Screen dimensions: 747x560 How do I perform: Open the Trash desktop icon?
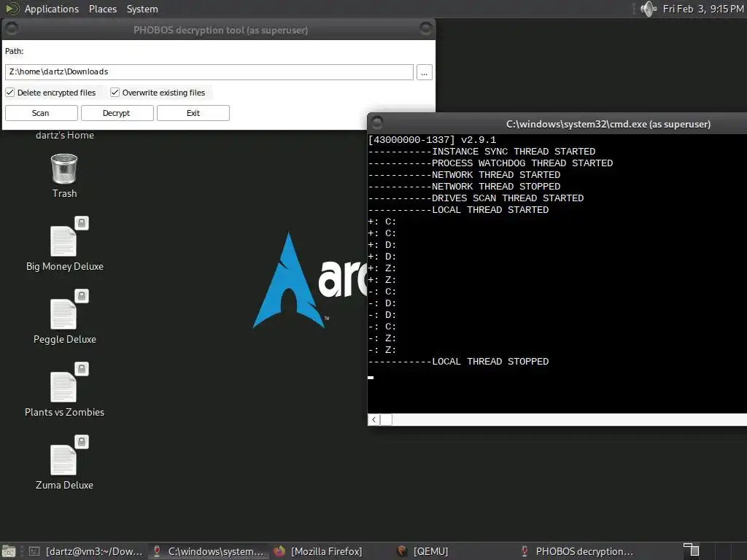(64, 169)
